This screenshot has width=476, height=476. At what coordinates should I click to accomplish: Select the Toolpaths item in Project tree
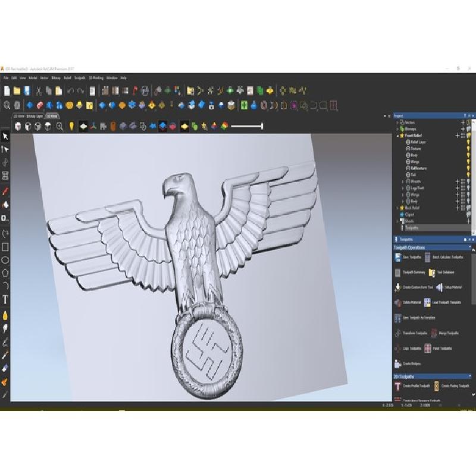[412, 228]
